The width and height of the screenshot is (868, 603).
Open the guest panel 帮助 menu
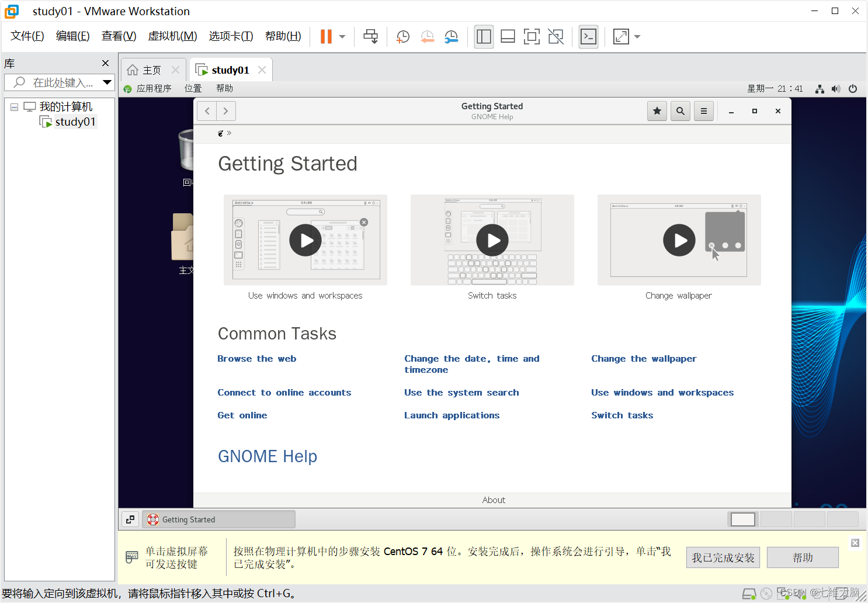coord(224,88)
